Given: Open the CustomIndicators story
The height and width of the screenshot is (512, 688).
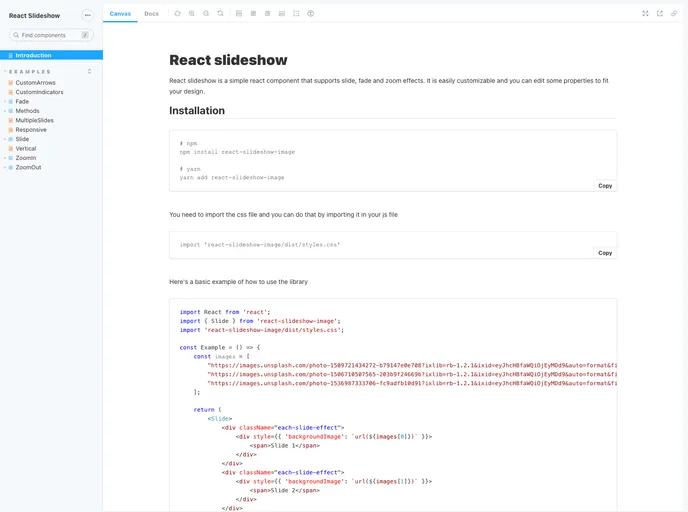Looking at the screenshot, I should coord(39,92).
